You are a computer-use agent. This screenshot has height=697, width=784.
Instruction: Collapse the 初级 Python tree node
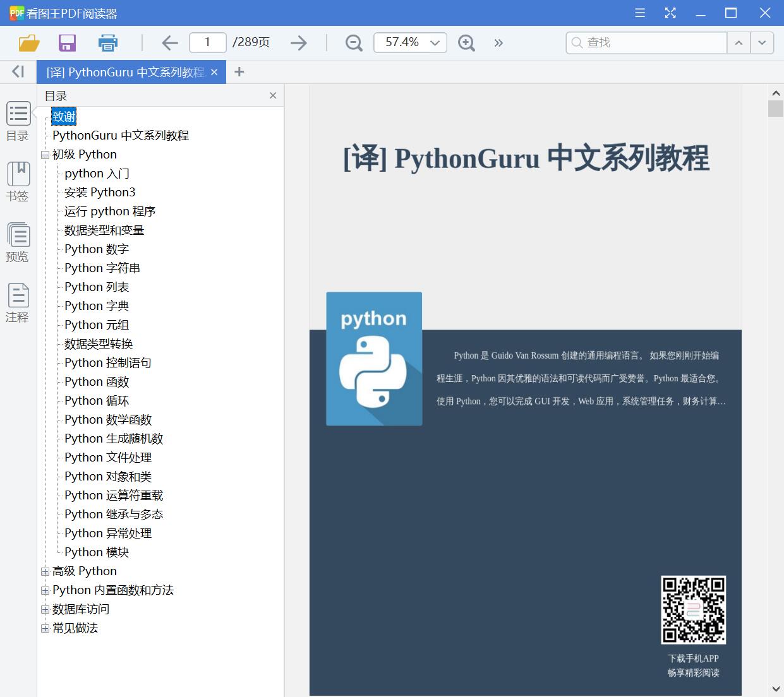tap(45, 154)
